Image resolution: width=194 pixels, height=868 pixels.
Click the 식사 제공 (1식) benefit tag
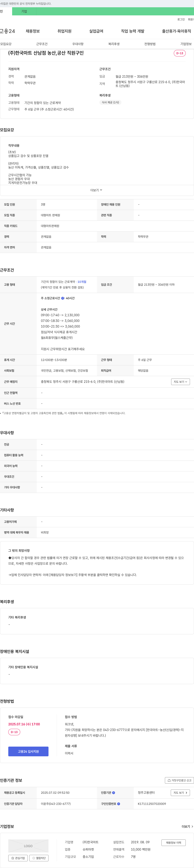click(x=111, y=102)
